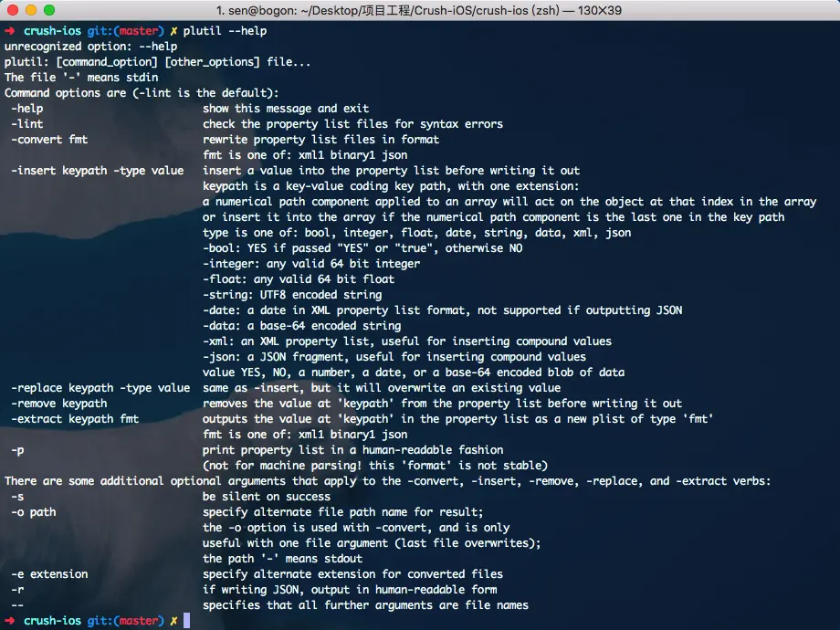840x630 pixels.
Task: Click the '-r' option entry
Action: pos(17,590)
